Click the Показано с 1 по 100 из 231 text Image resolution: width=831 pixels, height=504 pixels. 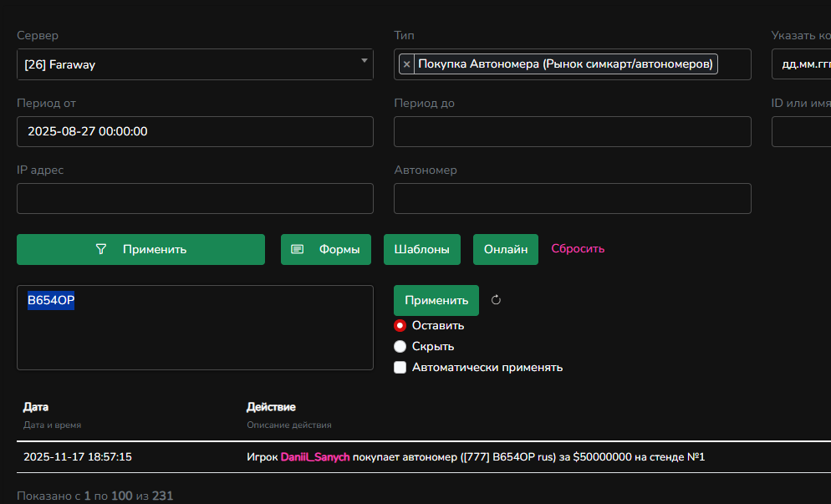click(94, 496)
